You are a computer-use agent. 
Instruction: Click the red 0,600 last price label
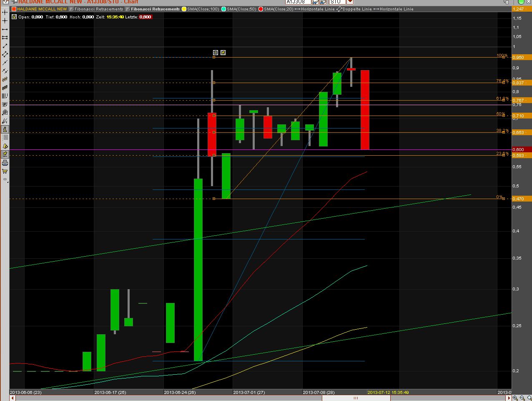pyautogui.click(x=521, y=149)
